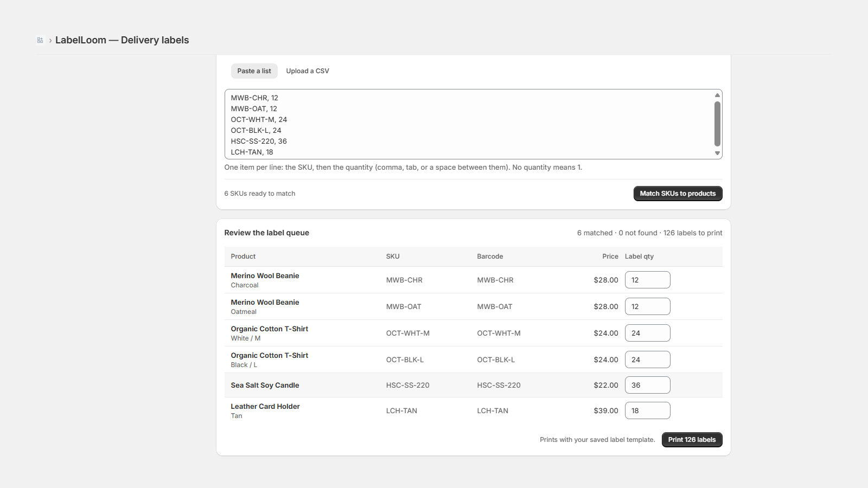Click the OCT-BLK-L SKU cell

point(405,359)
